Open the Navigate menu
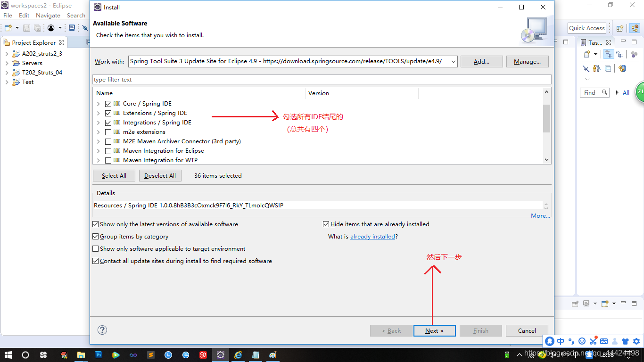The image size is (644, 362). coord(48,15)
